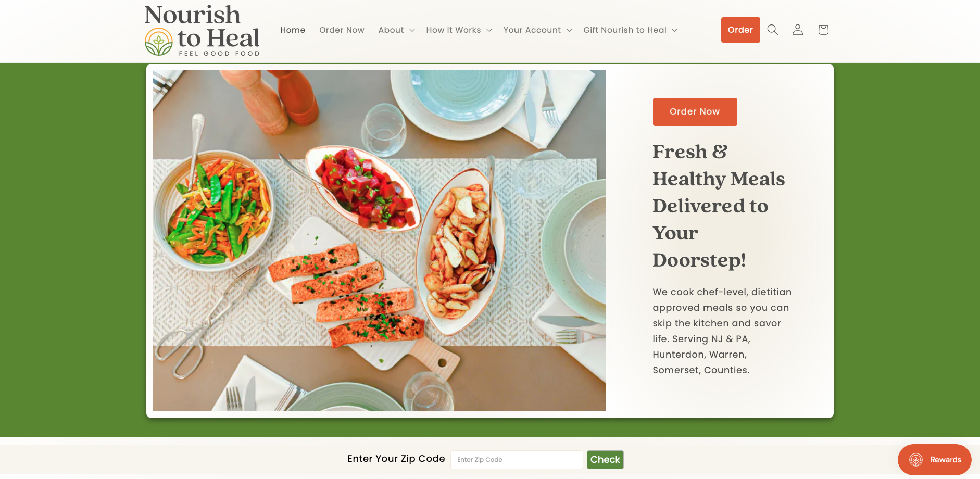Viewport: 980px width, 479px height.
Task: Click the Fresh & Healthy Meals heading
Action: pyautogui.click(x=719, y=206)
